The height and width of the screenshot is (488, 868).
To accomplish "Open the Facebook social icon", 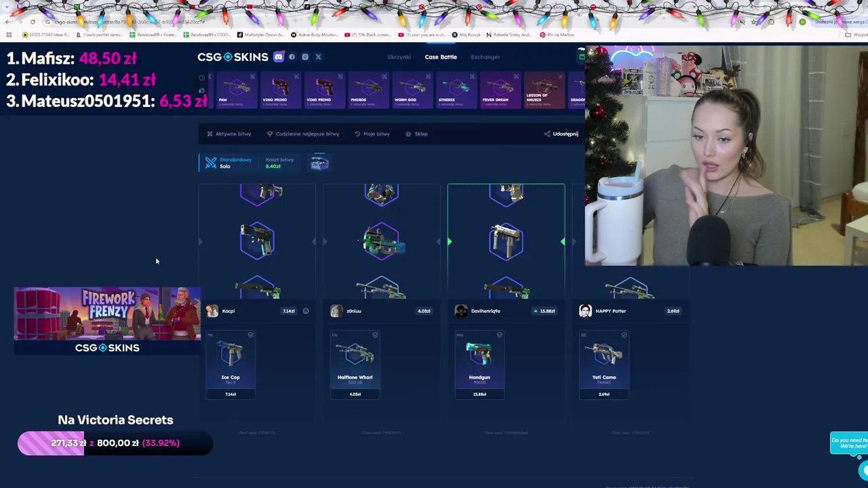I will pos(292,57).
